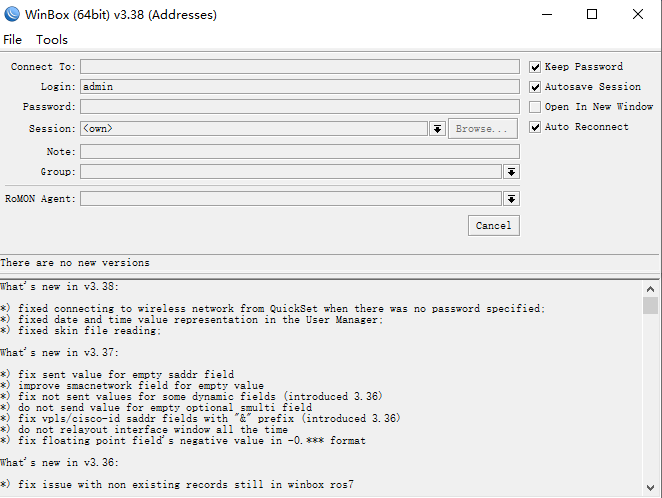Click 'fix floating point field's negative value' line
The height and width of the screenshot is (498, 662).
pyautogui.click(x=183, y=441)
